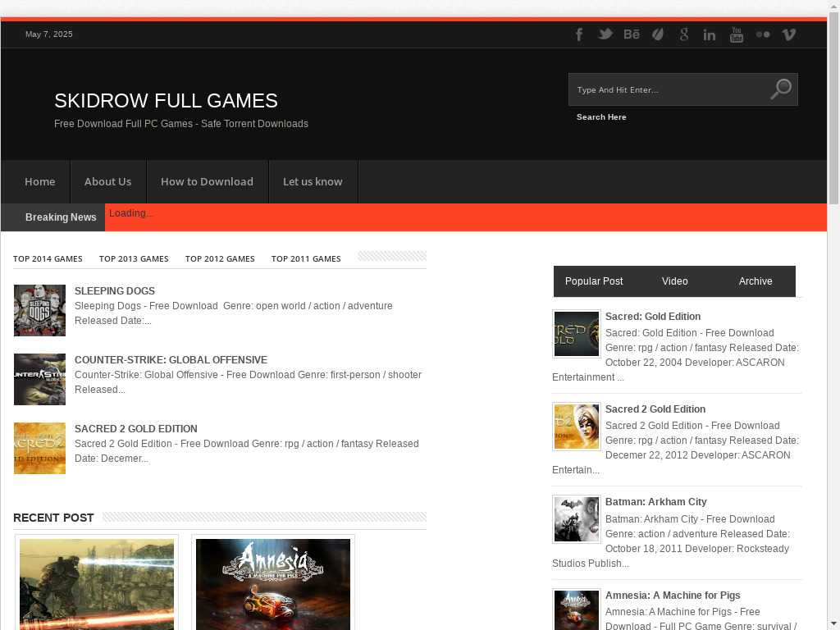
Task: Open the Sacred 2 Gold Edition sidebar link
Action: tap(655, 409)
